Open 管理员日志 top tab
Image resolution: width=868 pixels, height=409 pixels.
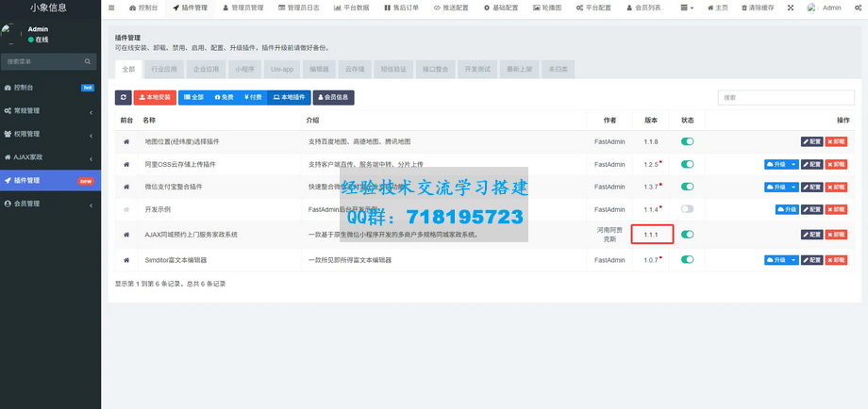coord(298,8)
